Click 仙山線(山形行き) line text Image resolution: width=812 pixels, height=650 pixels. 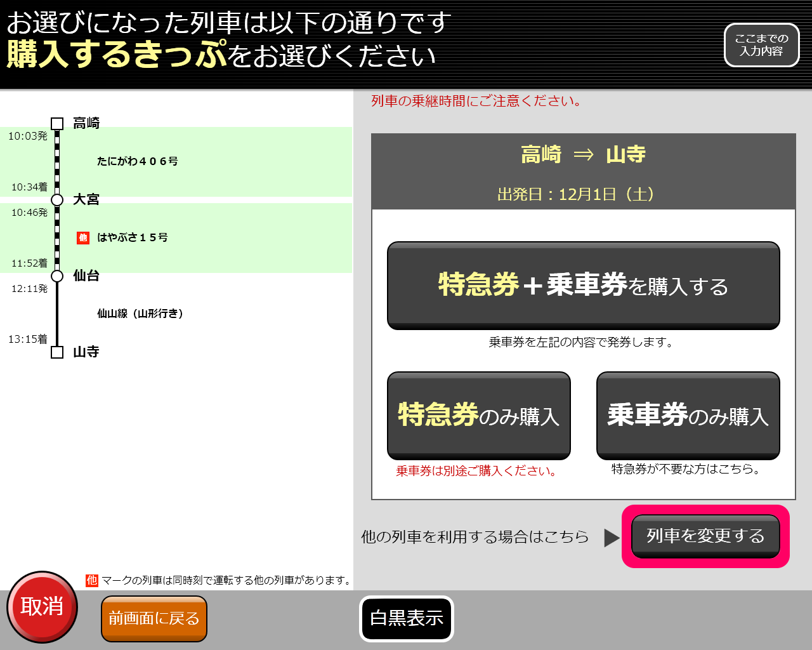[x=140, y=314]
